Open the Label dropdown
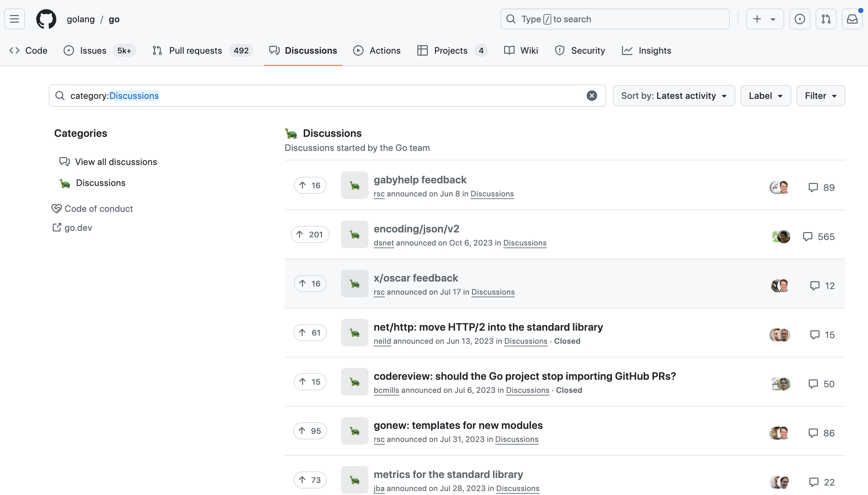The image size is (868, 495). [x=765, y=96]
